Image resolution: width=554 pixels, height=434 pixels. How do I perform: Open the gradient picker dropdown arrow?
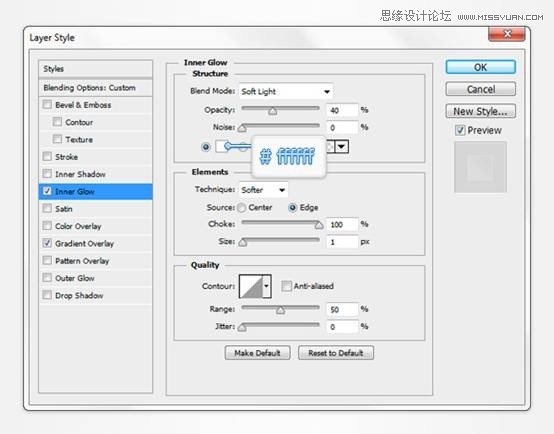point(341,146)
